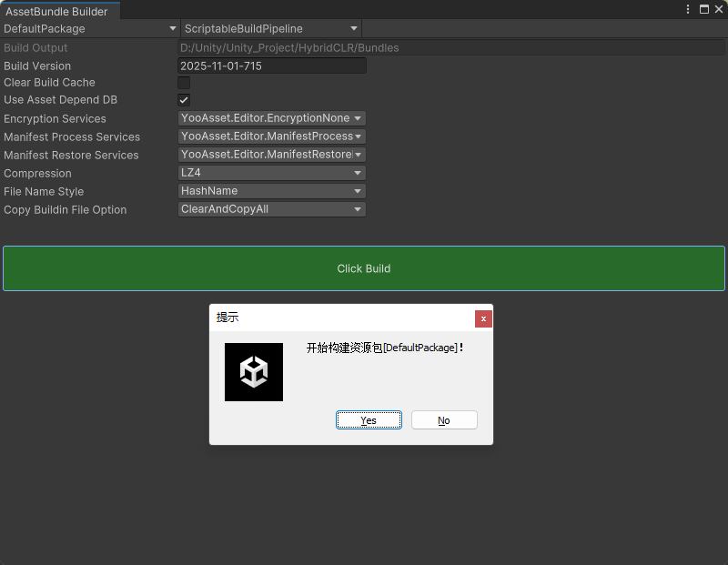This screenshot has height=565, width=728.
Task: Confirm the build with Yes
Action: (369, 420)
